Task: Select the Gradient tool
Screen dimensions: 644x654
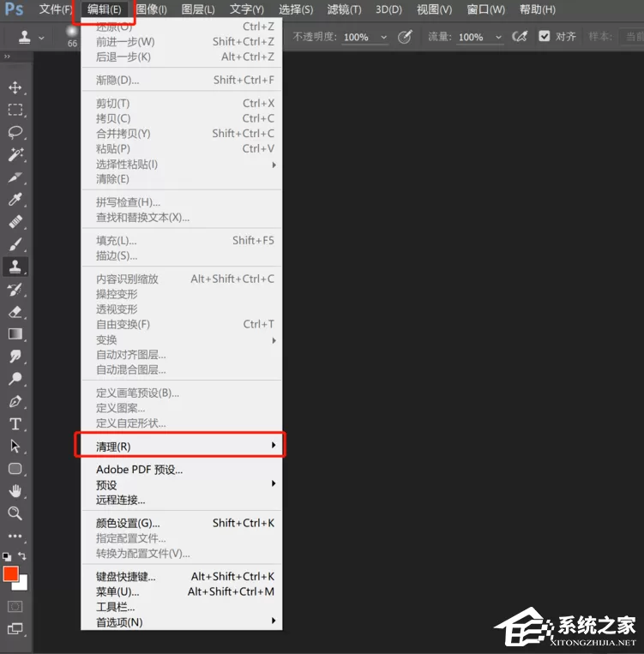Action: point(15,333)
